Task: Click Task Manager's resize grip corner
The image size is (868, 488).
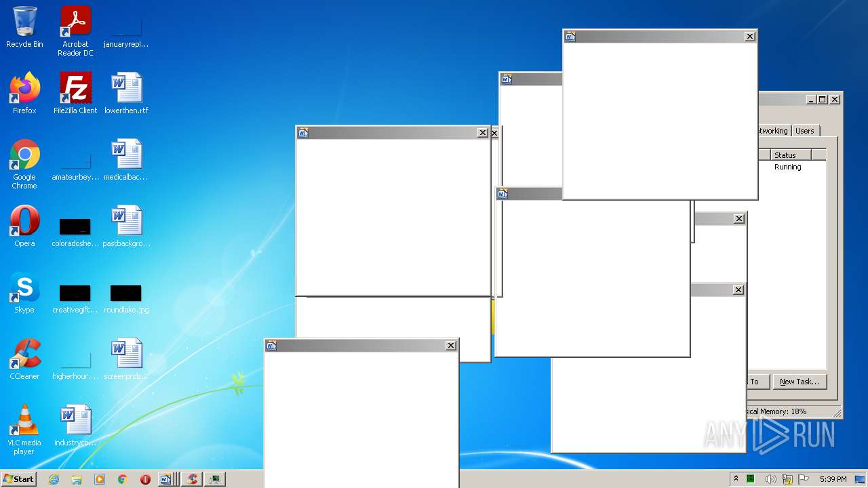Action: (x=837, y=413)
